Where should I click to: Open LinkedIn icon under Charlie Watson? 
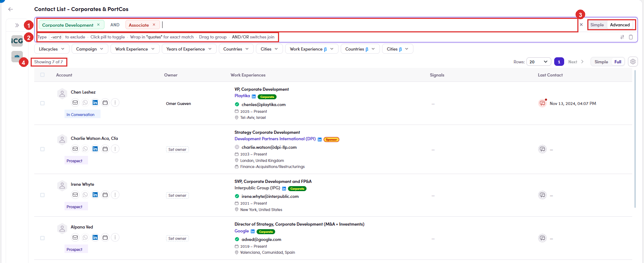point(95,149)
